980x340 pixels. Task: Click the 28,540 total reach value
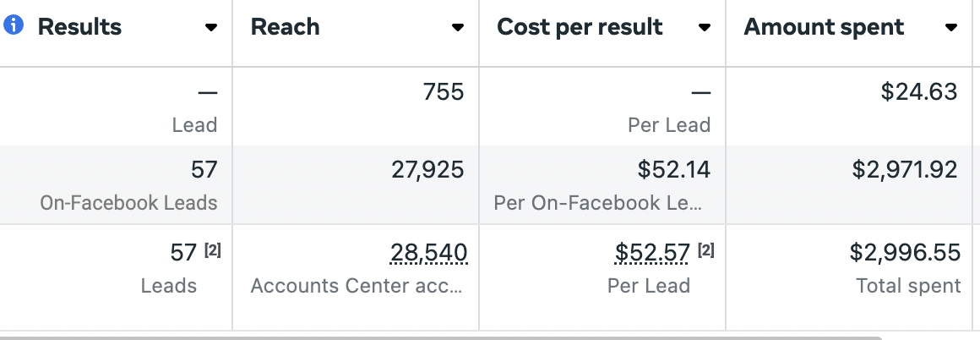[429, 252]
